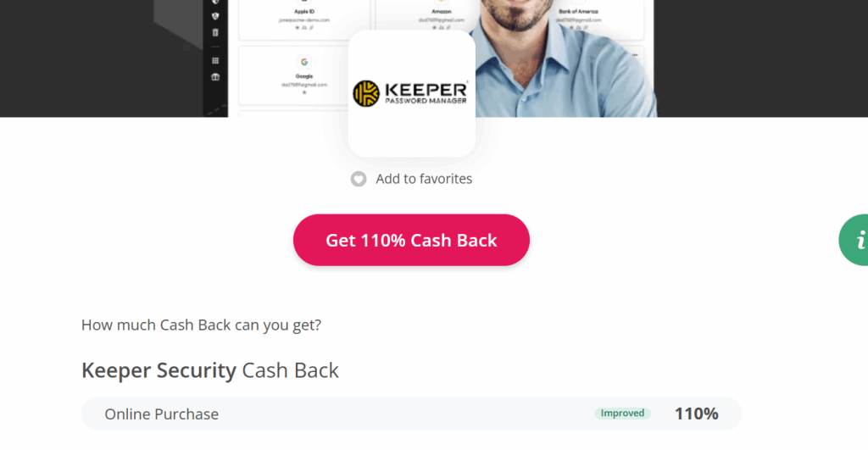Click the Amazon card in banner
The height and width of the screenshot is (450, 868).
441,20
